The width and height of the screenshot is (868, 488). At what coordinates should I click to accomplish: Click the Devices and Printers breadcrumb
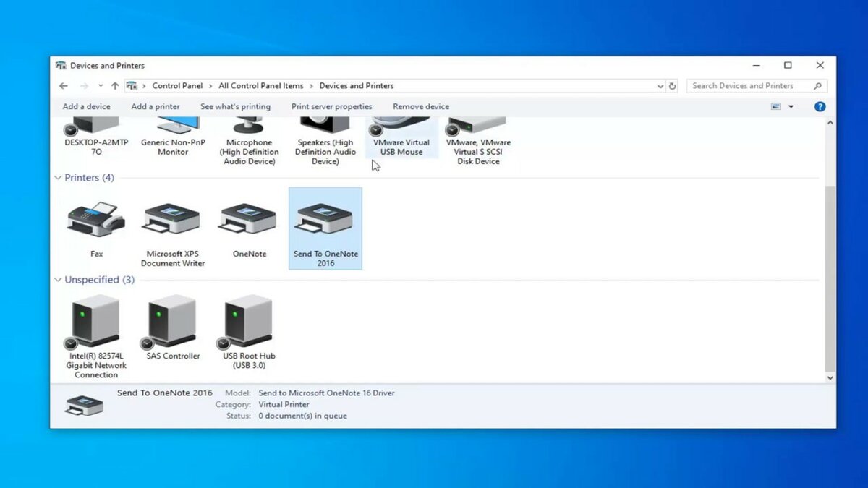pyautogui.click(x=357, y=85)
